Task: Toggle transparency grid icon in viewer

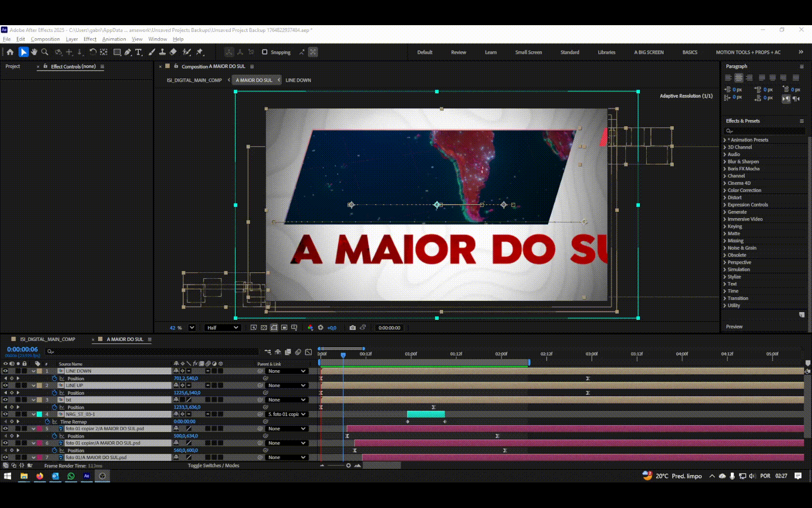Action: (x=264, y=328)
